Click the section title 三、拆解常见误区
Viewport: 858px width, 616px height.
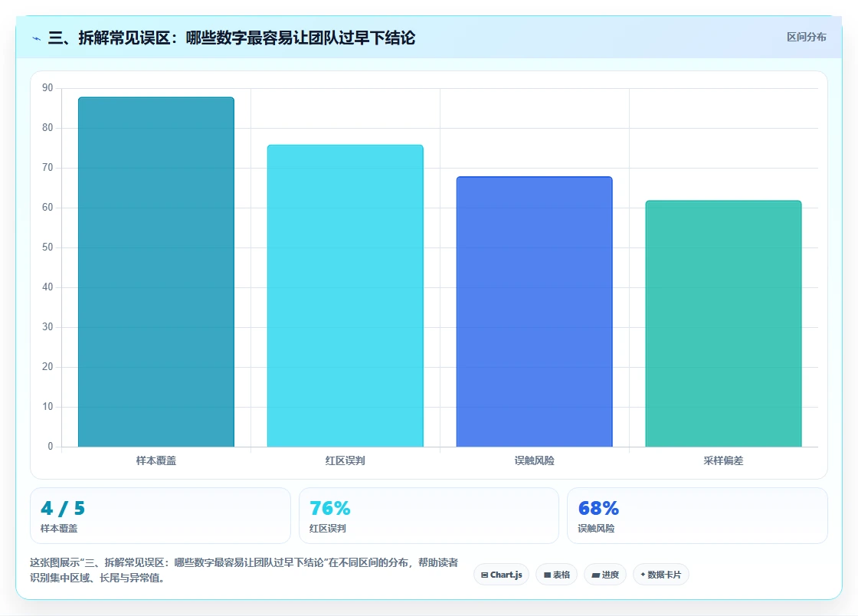click(x=232, y=38)
